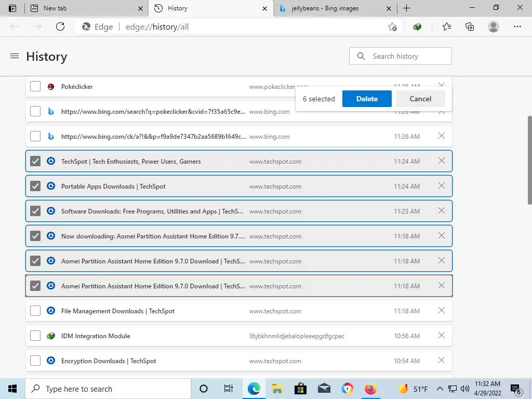
Task: Open the user profile avatar
Action: click(x=494, y=26)
